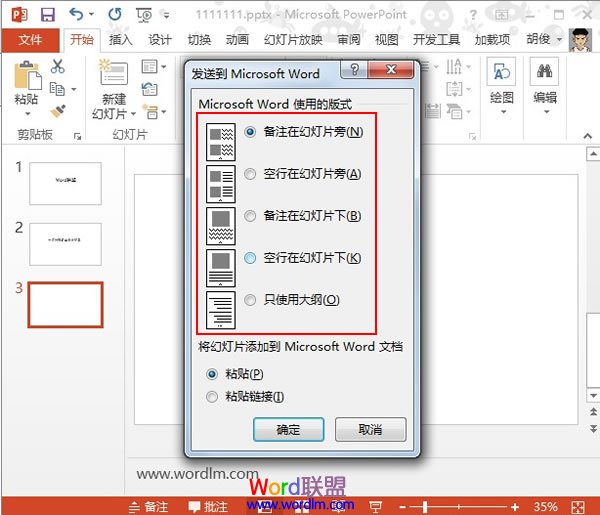Click the 确定 (OK) button

pyautogui.click(x=289, y=430)
